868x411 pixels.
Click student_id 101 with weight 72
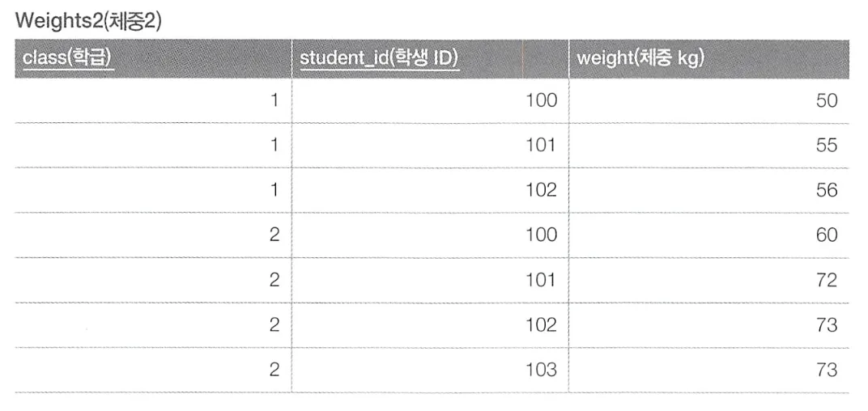430,281
